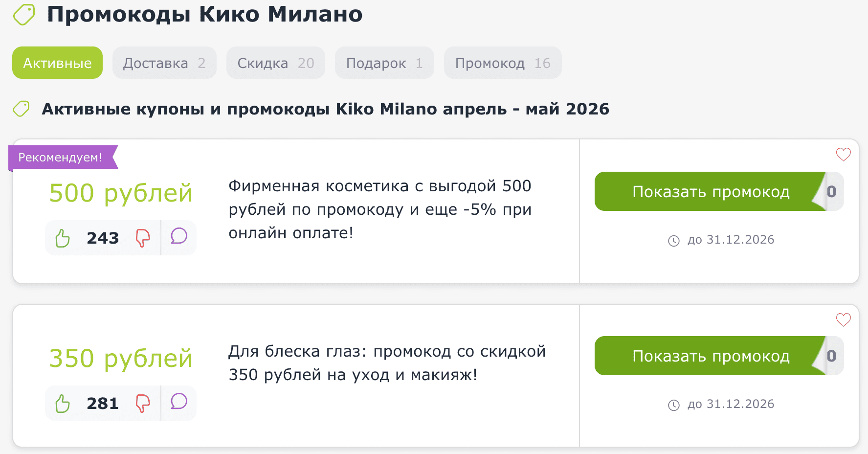
Task: Click the thumbs up icon on the 350 рублей coupon
Action: 62,403
